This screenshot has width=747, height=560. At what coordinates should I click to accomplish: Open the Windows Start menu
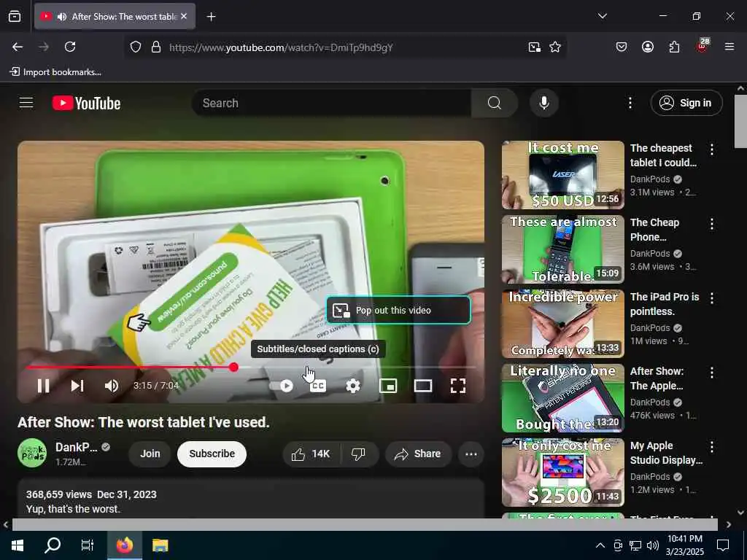[18, 545]
